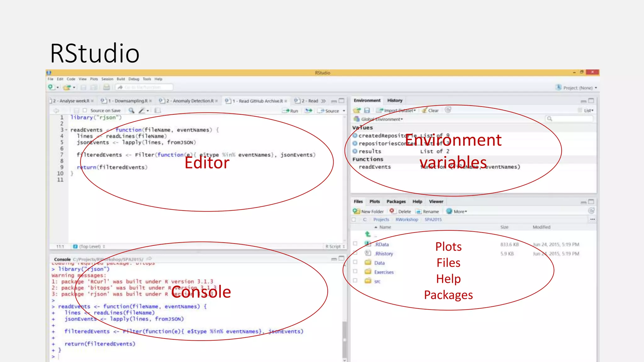Tick the checkbox beside the Exercises folder

[x=355, y=271]
